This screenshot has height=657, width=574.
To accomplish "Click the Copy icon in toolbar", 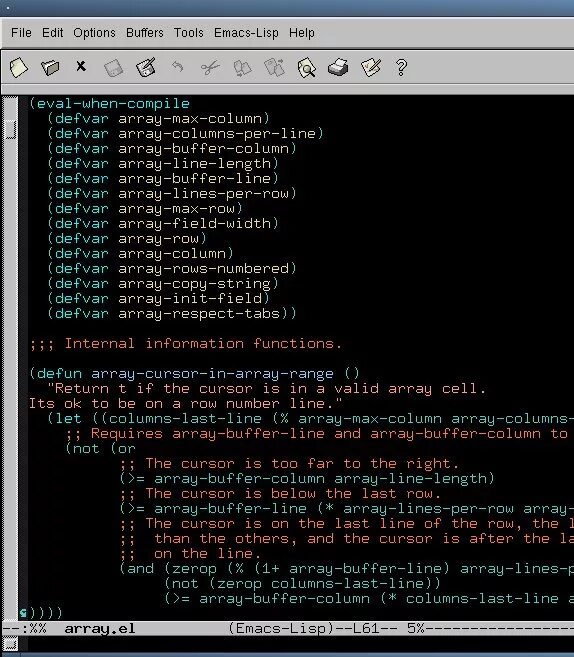I will tap(242, 68).
